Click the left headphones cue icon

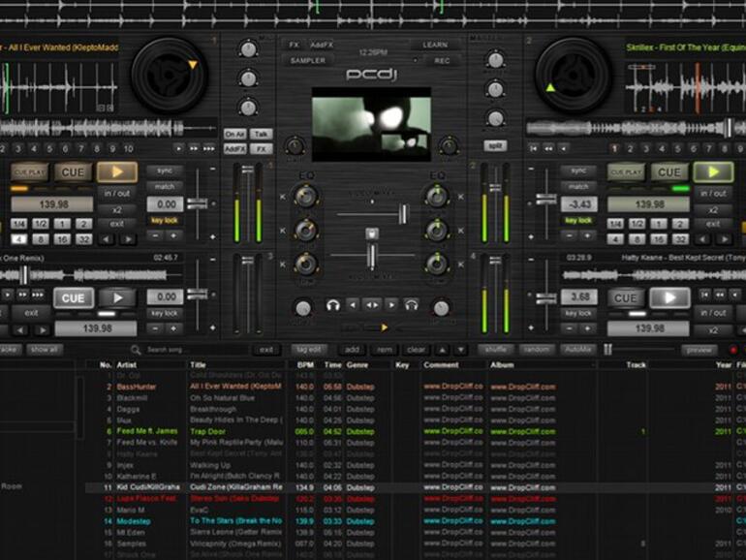pyautogui.click(x=332, y=305)
